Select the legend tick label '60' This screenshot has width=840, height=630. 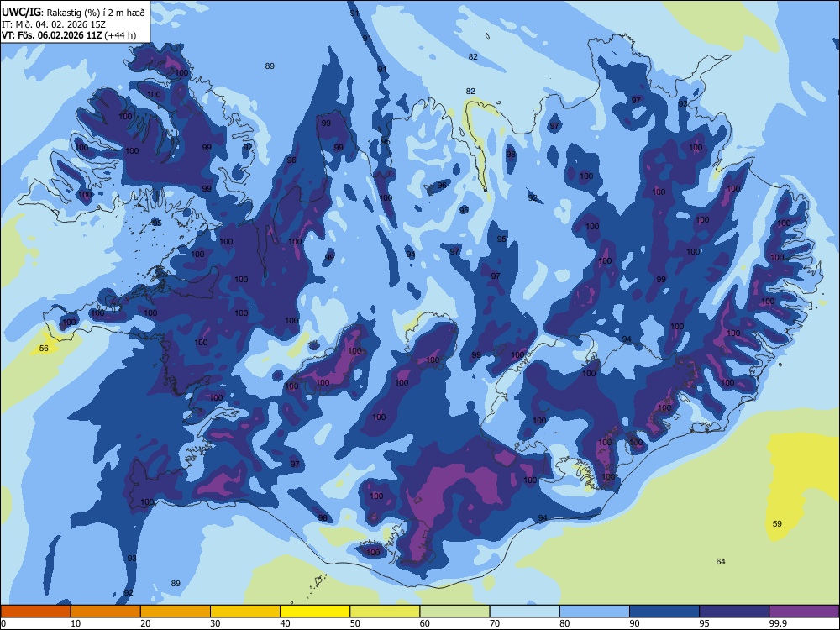click(x=425, y=623)
